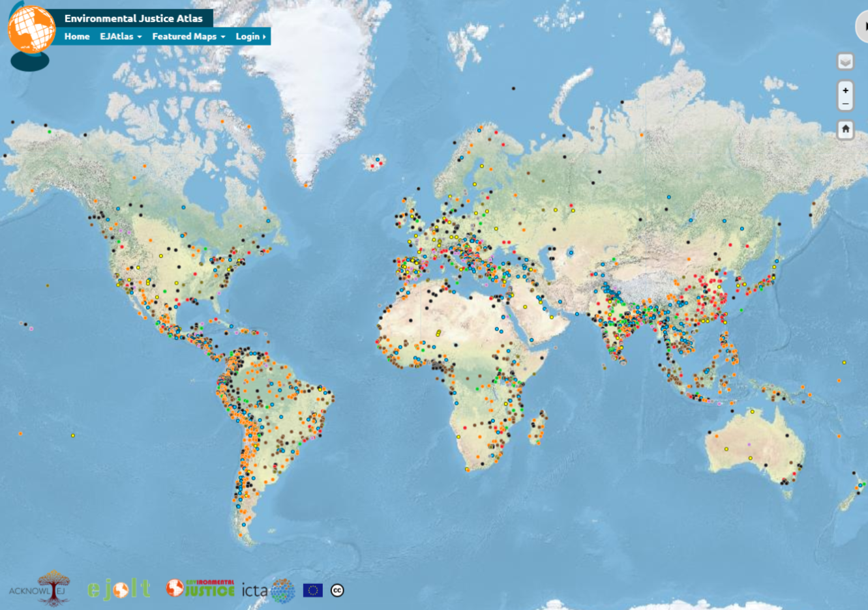Expand the side panel arrow at the right edge
The height and width of the screenshot is (610, 868).
point(862,27)
